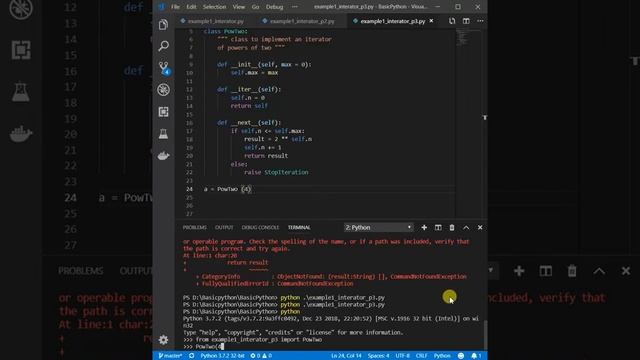Open the Debug view in activity bar

point(163,90)
